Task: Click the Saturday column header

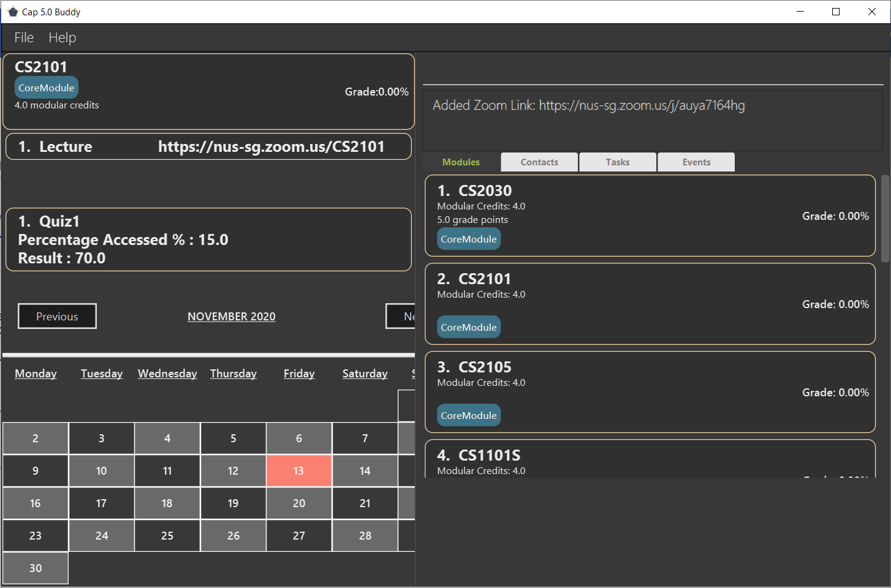Action: point(365,374)
